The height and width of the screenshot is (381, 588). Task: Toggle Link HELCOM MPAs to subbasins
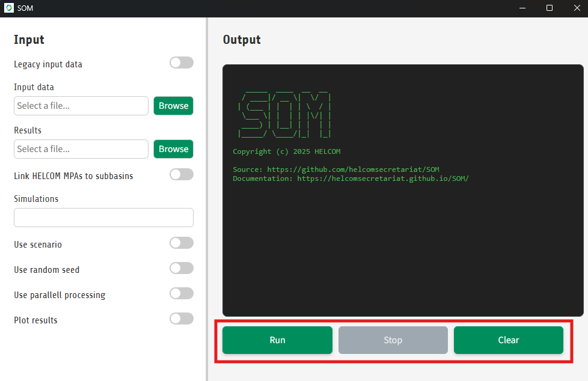(x=182, y=174)
